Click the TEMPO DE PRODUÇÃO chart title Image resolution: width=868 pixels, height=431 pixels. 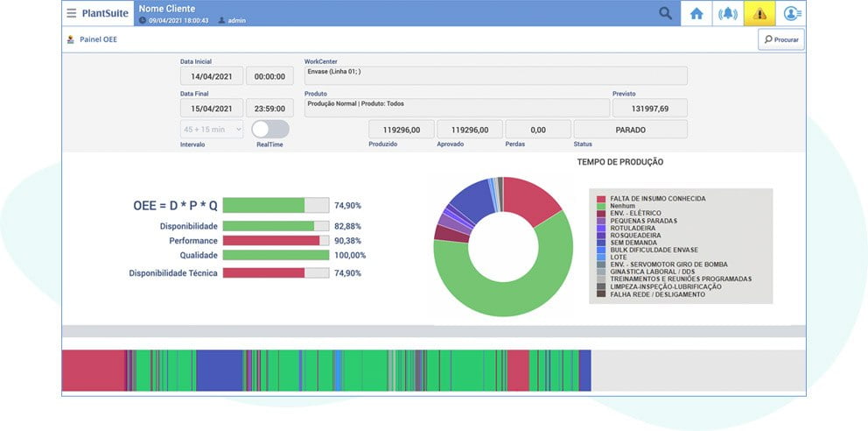click(620, 162)
